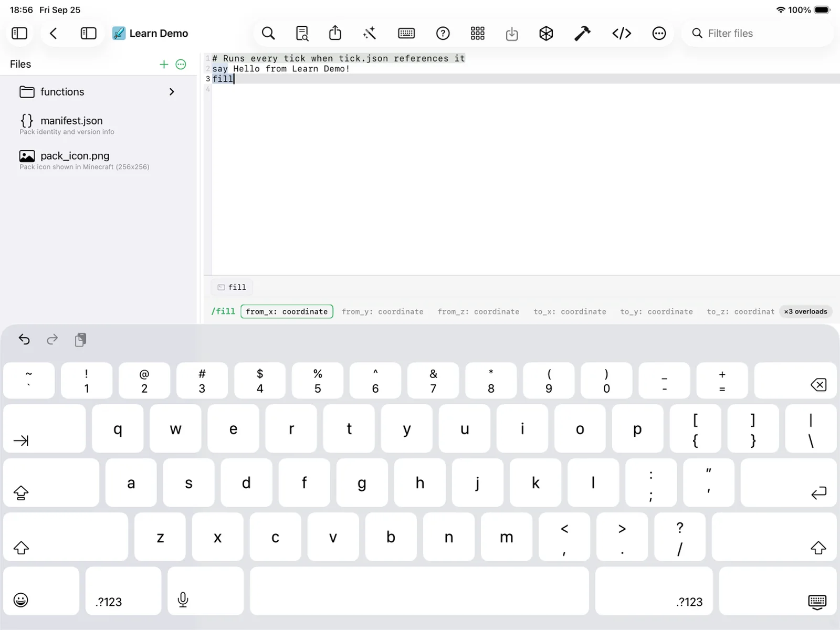This screenshot has width=840, height=630.
Task: Open the grid of apps icon
Action: 478,34
